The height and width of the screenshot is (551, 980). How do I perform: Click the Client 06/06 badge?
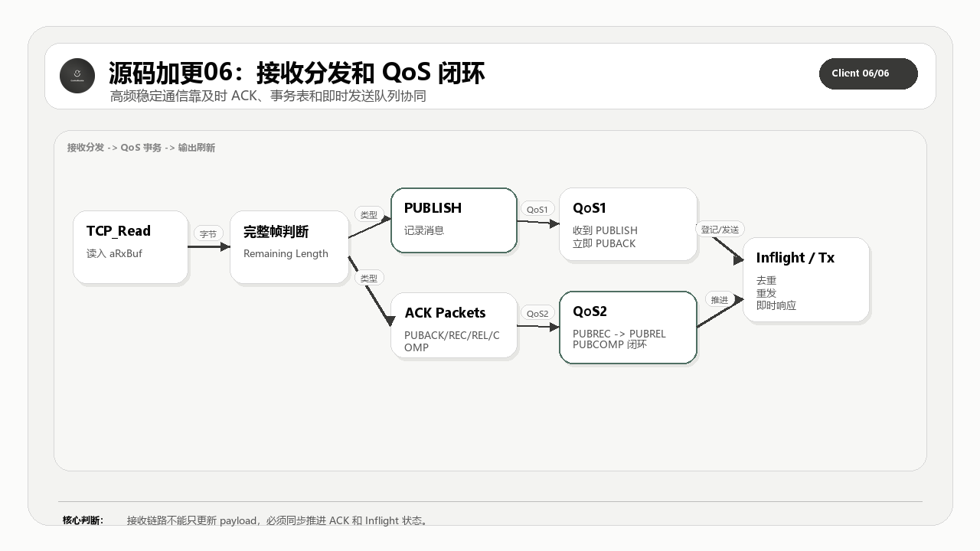(868, 73)
